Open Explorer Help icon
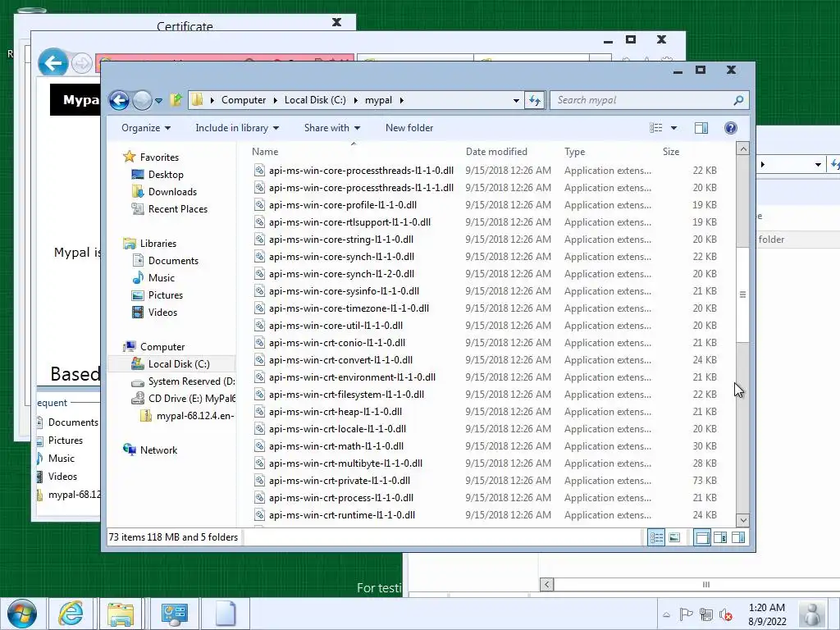 tap(731, 128)
